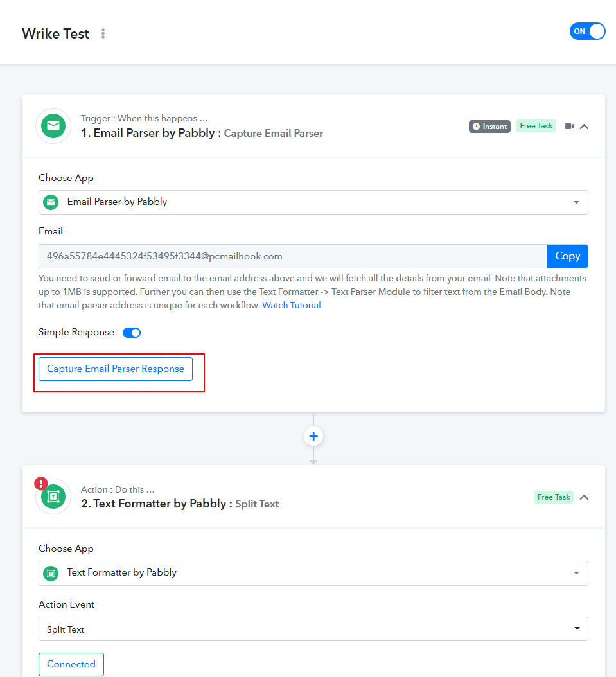Click the Free Task badge on step 1
The width and height of the screenshot is (616, 677).
536,126
